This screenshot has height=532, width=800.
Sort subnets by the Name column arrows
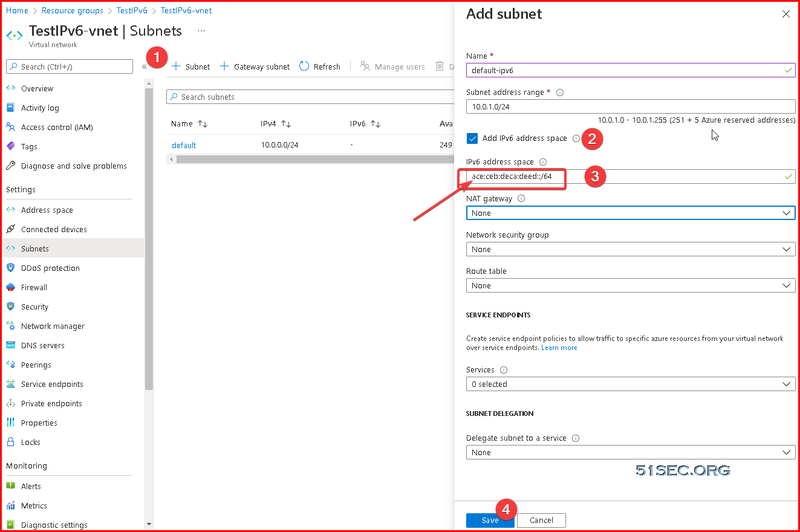pos(203,124)
